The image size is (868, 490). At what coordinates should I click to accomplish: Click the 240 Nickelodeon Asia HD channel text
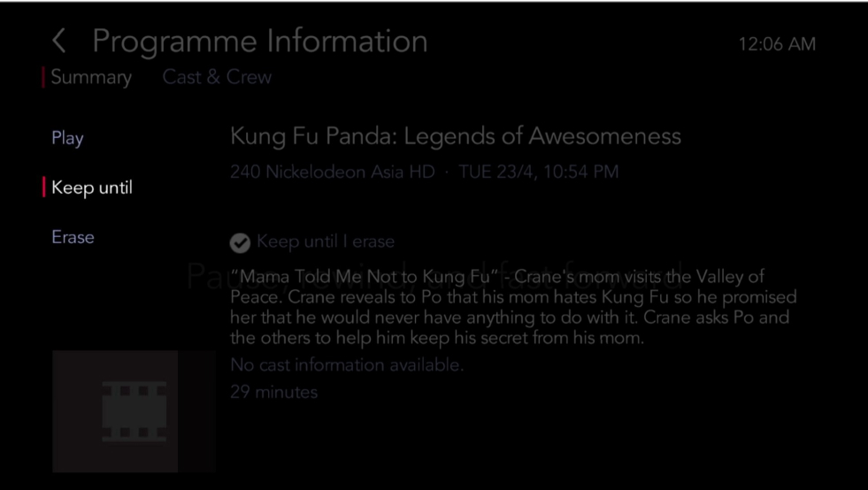(x=332, y=172)
